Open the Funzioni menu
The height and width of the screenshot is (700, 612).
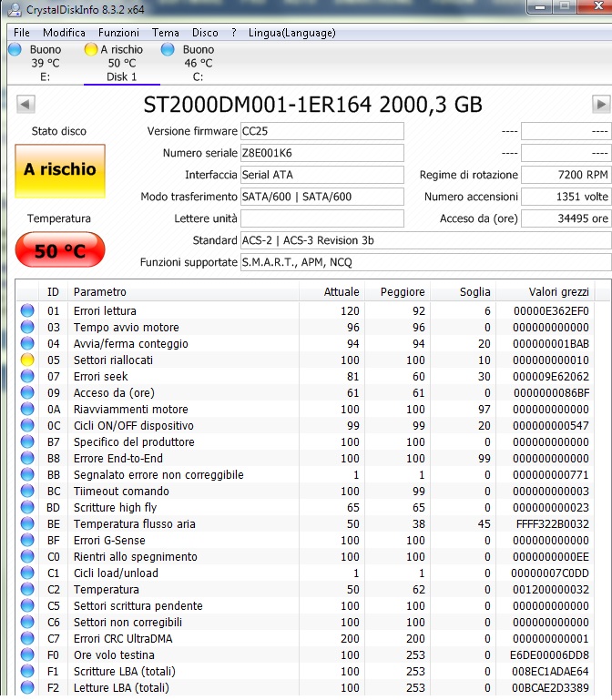point(118,33)
